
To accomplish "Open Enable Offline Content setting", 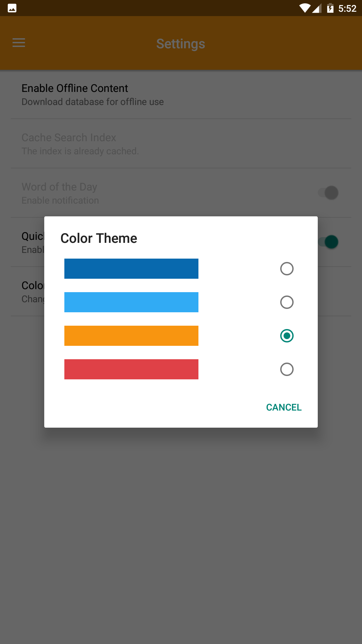I will [93, 94].
